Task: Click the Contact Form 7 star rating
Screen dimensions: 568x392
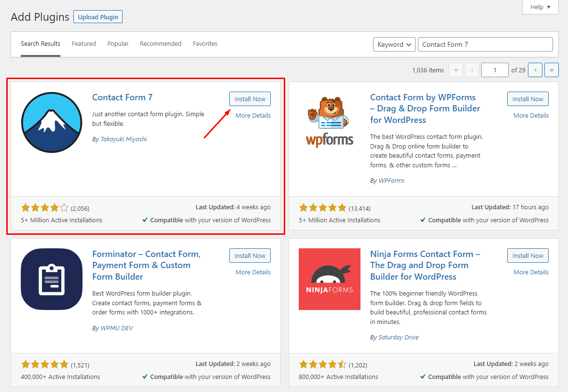Action: coord(44,208)
